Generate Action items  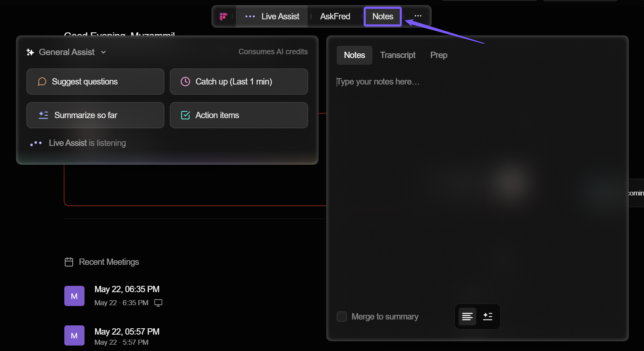[x=239, y=115]
